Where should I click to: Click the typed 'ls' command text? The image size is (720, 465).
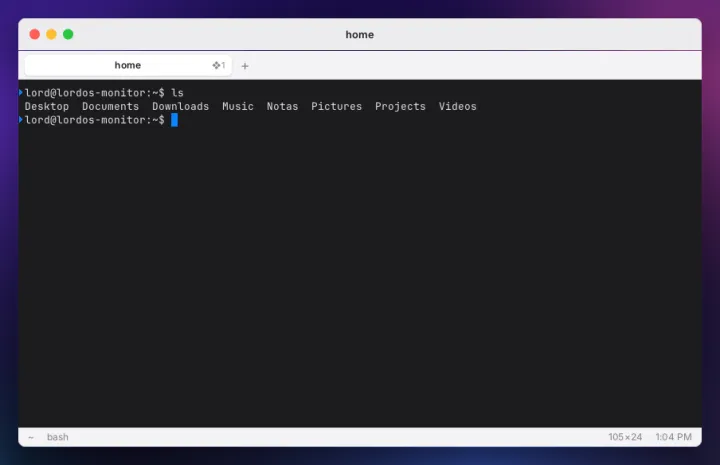point(177,93)
